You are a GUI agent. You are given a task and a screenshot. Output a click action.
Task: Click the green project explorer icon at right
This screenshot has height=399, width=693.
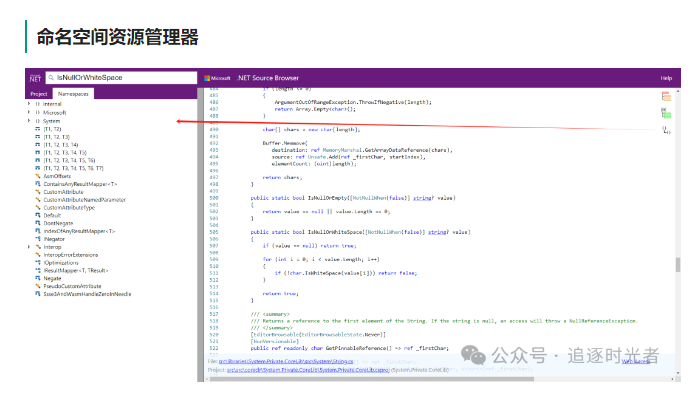[x=666, y=113]
